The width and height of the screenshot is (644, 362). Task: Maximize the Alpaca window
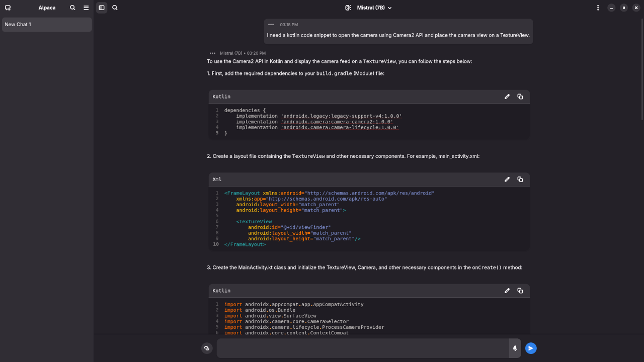624,8
